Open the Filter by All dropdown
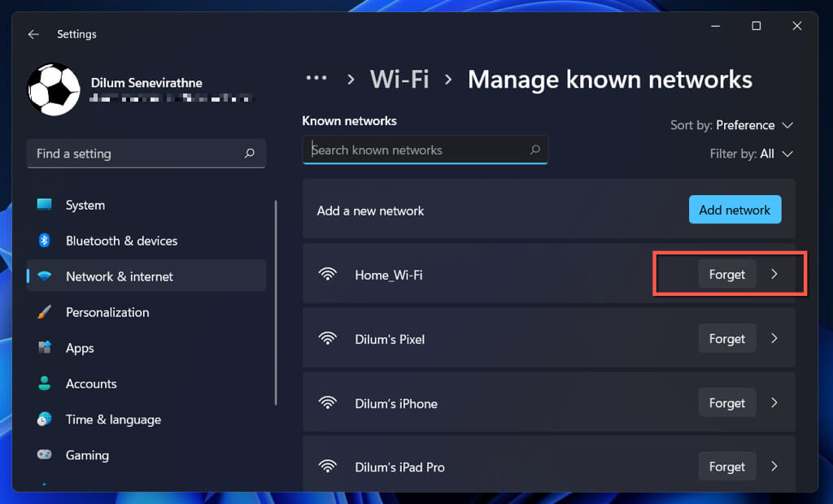The width and height of the screenshot is (833, 504). (751, 154)
